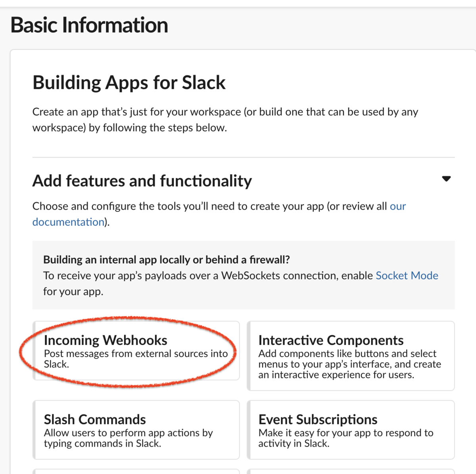Image resolution: width=476 pixels, height=474 pixels.
Task: Follow the 'our documentation' link
Action: [x=68, y=222]
